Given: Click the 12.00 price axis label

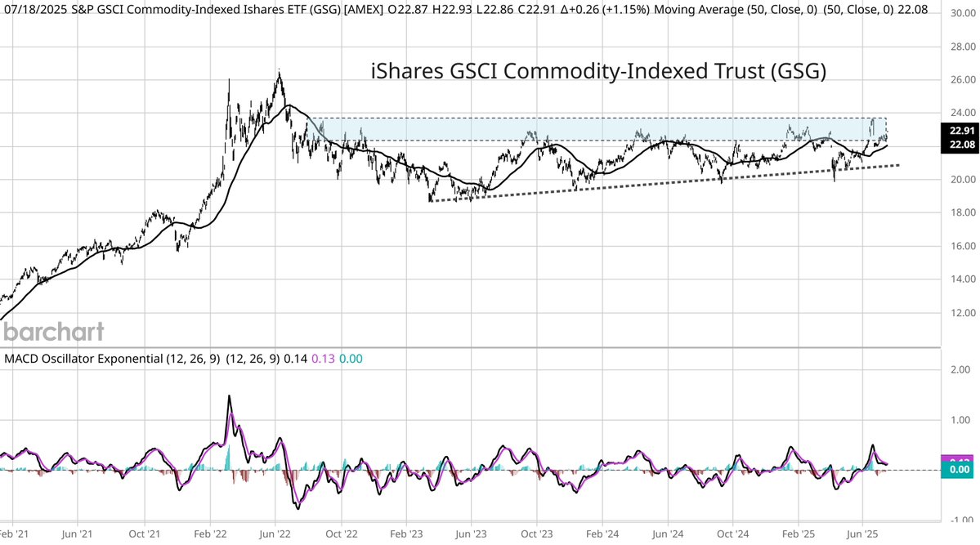Looking at the screenshot, I should tap(963, 313).
